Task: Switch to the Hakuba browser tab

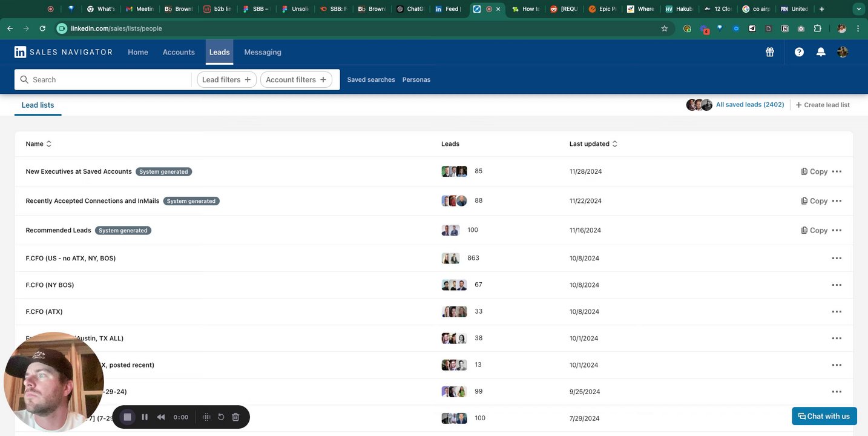Action: click(679, 9)
